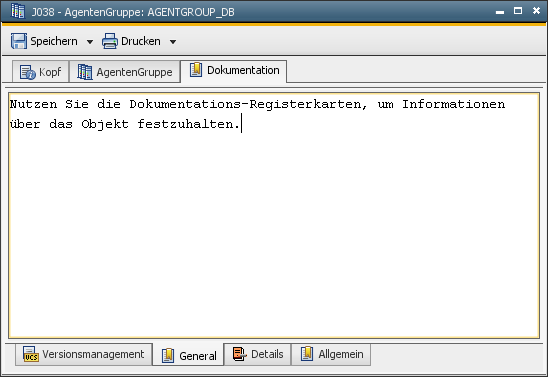Click the Kopf tab document icon
Screen dimensions: 548x377
click(x=28, y=72)
